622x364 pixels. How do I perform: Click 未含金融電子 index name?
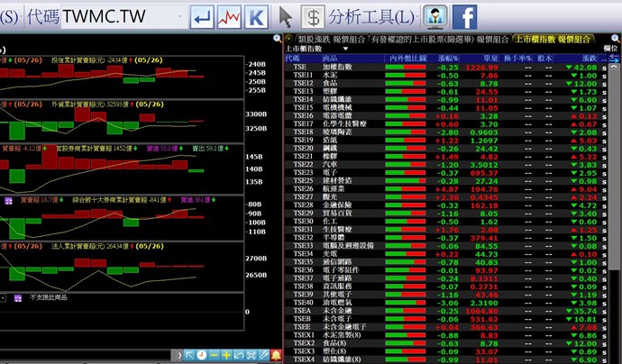coord(344,327)
